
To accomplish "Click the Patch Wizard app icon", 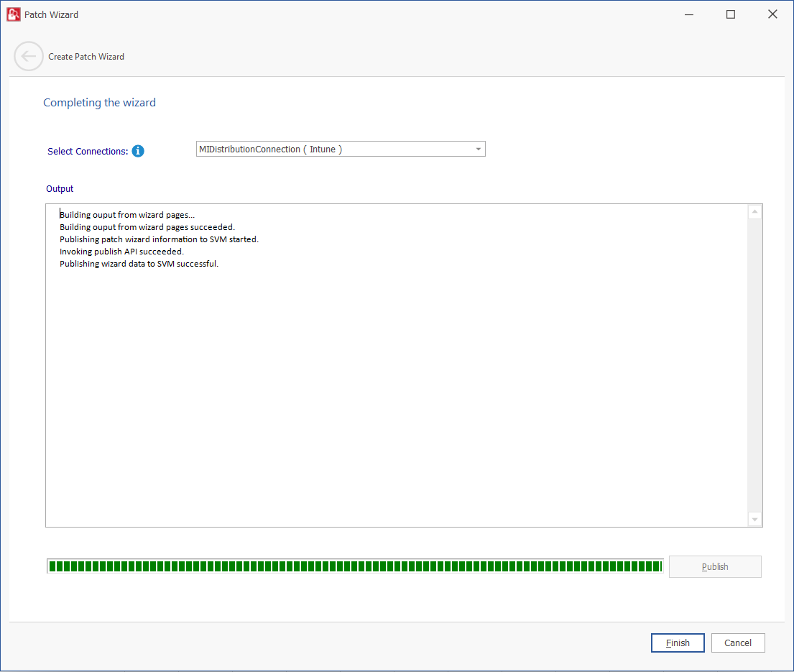I will [13, 14].
